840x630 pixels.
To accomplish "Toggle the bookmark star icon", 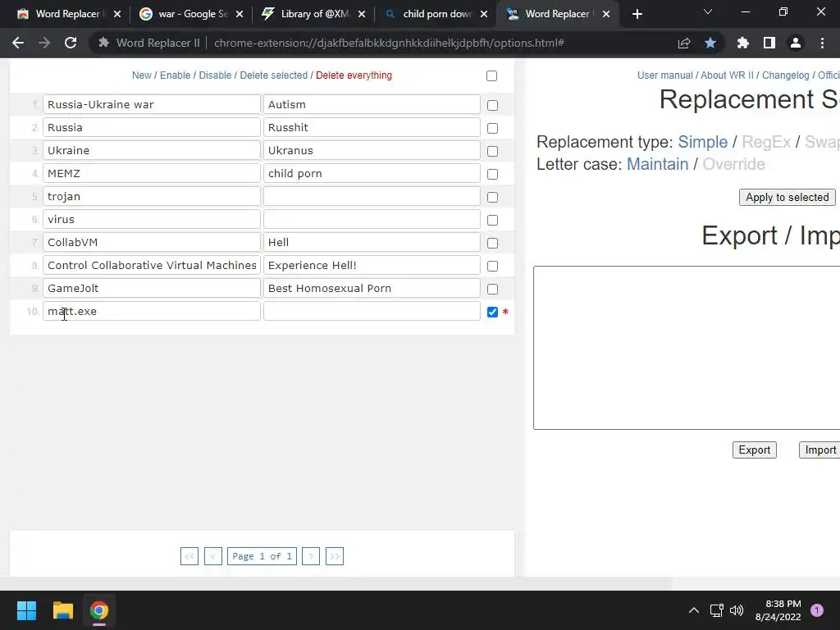I will point(710,43).
